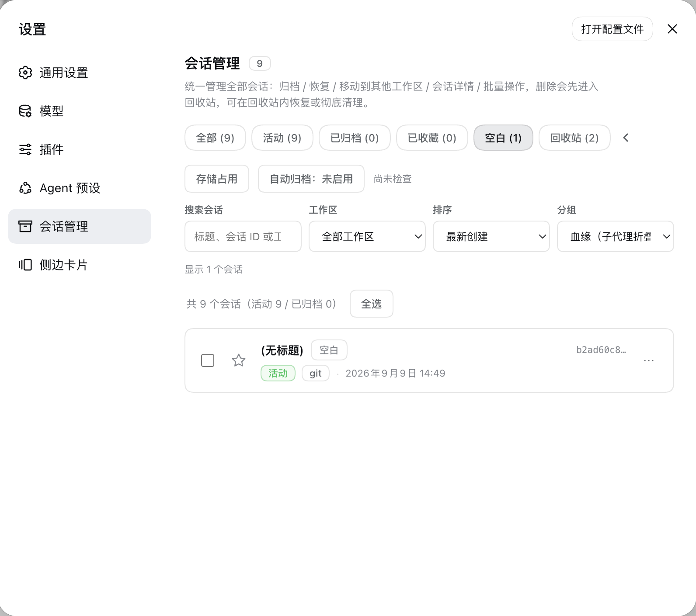
Task: Open the 通用设置 section
Action: coord(80,73)
